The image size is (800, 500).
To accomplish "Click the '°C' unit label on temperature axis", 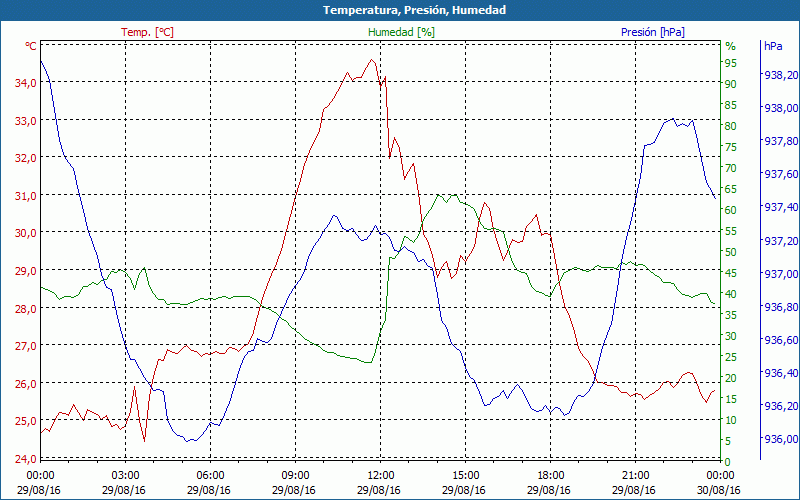I will click(31, 46).
